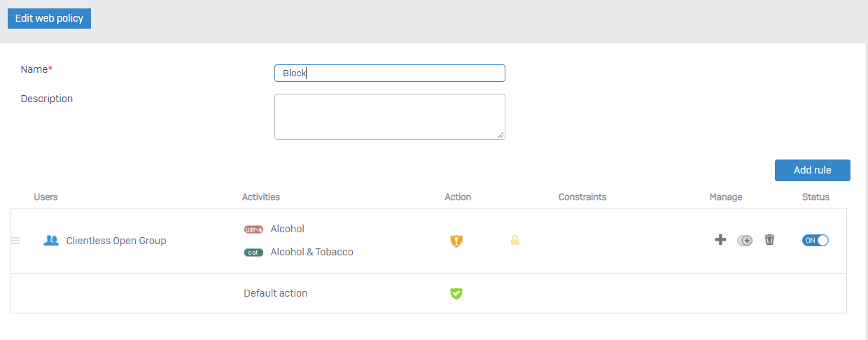
Task: Click into the Name input field
Action: [389, 73]
